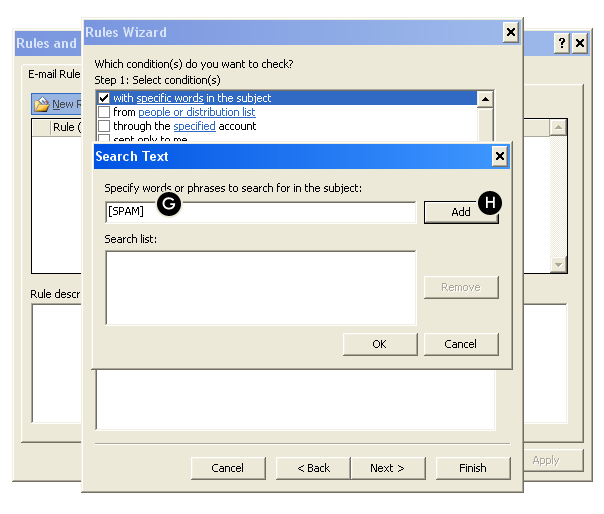The image size is (604, 514).
Task: Cancel the Search Text dialog
Action: [x=460, y=344]
